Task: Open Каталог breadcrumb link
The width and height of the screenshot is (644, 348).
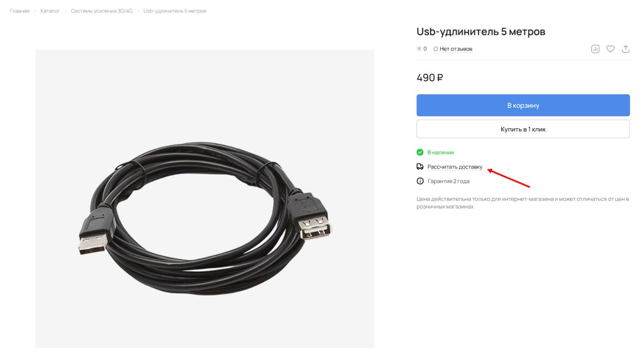Action: pyautogui.click(x=50, y=11)
